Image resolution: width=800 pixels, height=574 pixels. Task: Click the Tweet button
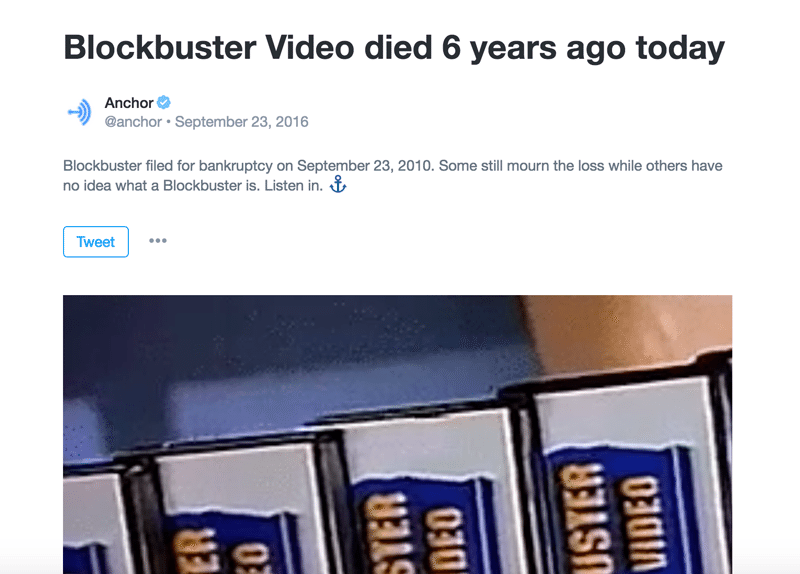point(96,242)
